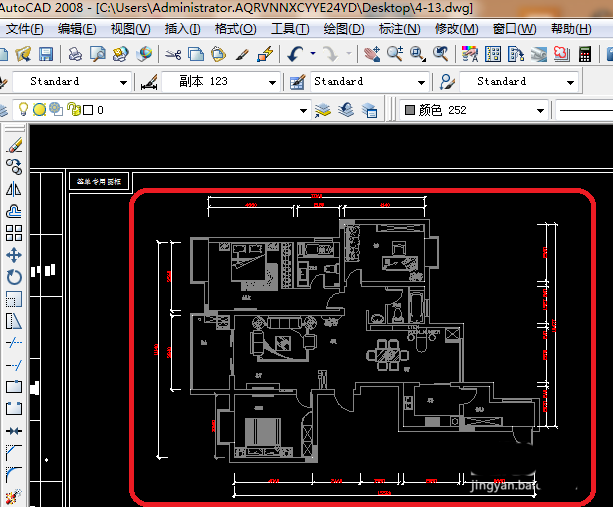The width and height of the screenshot is (613, 507).
Task: Open the 格式(O) menu
Action: click(235, 28)
